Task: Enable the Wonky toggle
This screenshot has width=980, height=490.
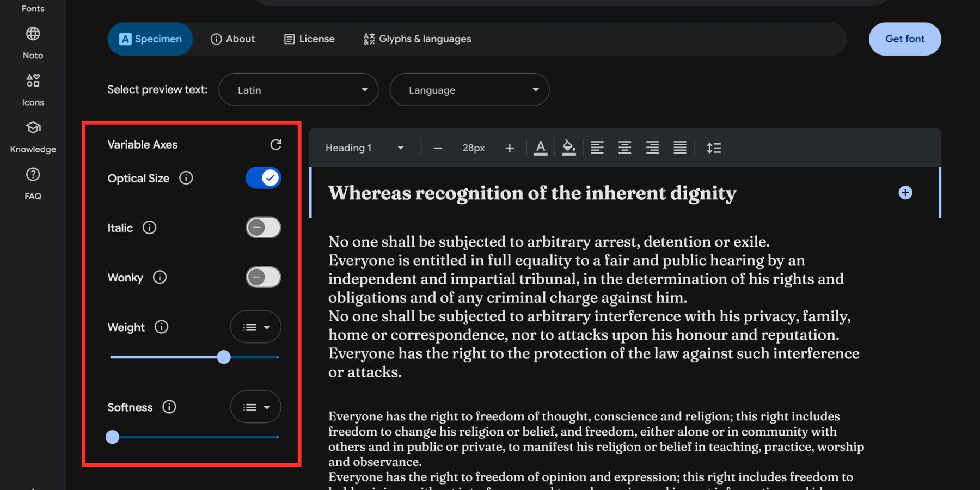Action: point(264,277)
